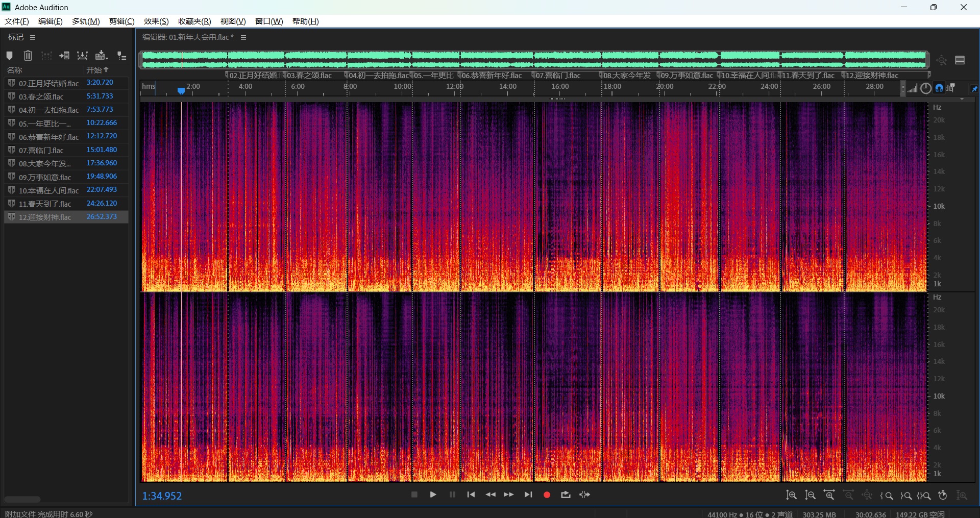Start playback with the Play button

pos(433,495)
